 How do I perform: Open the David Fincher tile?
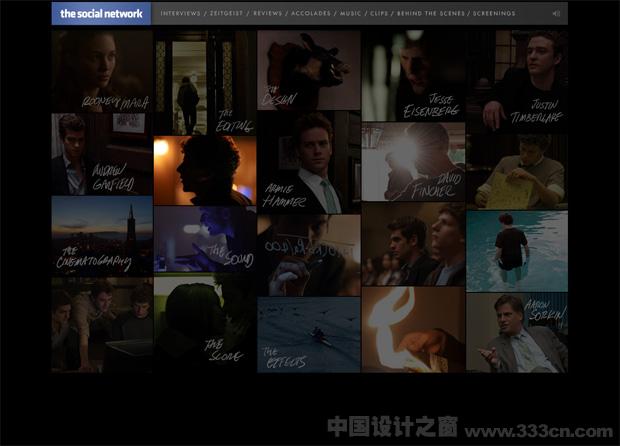[x=413, y=162]
